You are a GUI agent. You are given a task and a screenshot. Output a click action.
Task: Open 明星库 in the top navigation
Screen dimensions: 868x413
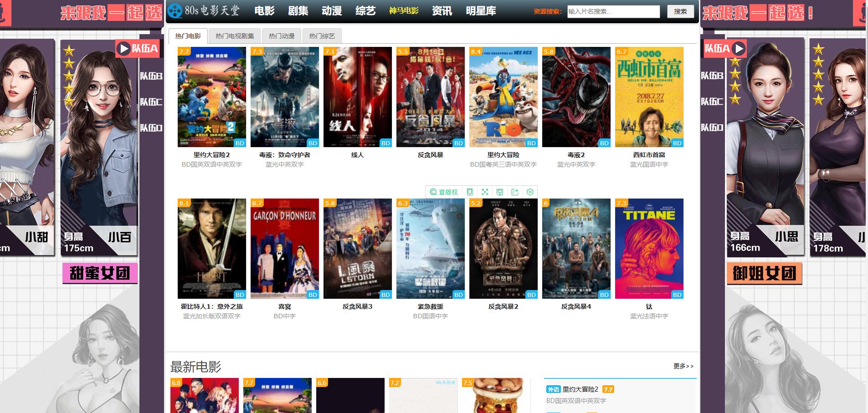tap(481, 11)
